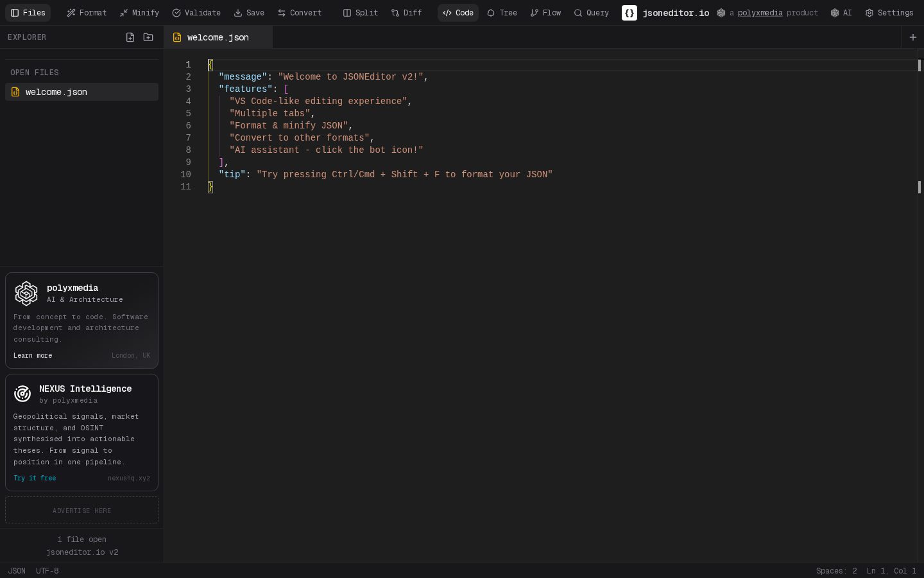Click the "Format & minify JSON" string
Screen dimensions: 924x578
289,126
